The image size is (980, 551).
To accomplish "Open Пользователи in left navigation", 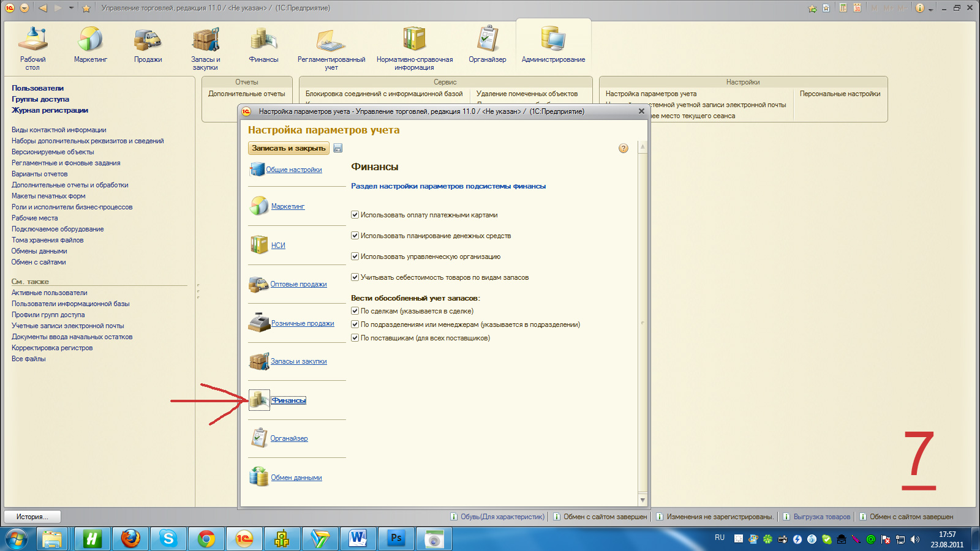I will pyautogui.click(x=38, y=88).
